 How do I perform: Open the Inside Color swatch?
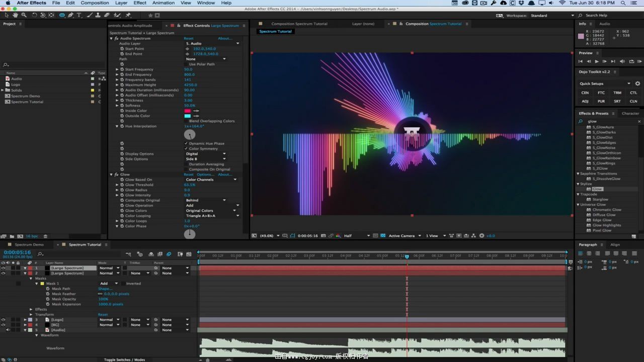188,111
